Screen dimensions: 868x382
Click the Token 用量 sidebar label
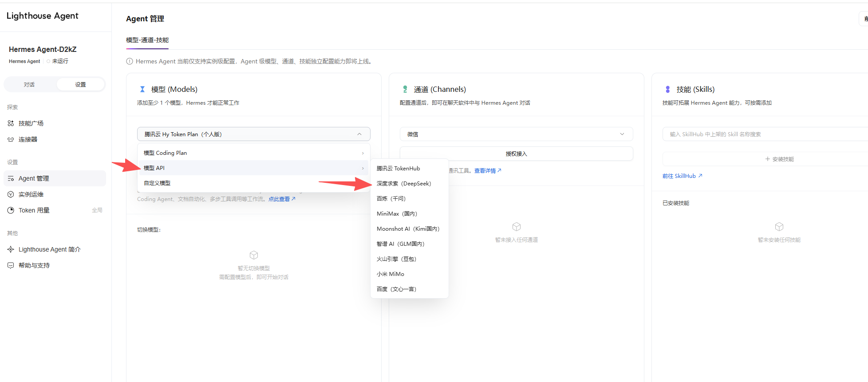coord(34,210)
